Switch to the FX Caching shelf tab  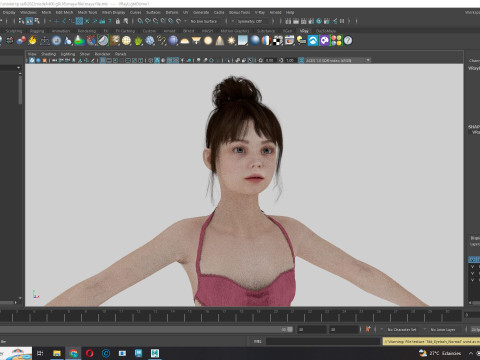click(125, 31)
